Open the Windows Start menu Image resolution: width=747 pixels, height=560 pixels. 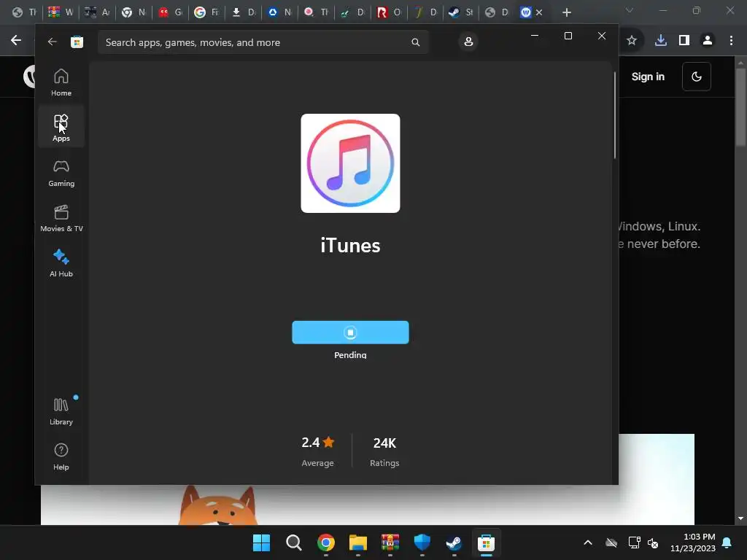pyautogui.click(x=261, y=542)
